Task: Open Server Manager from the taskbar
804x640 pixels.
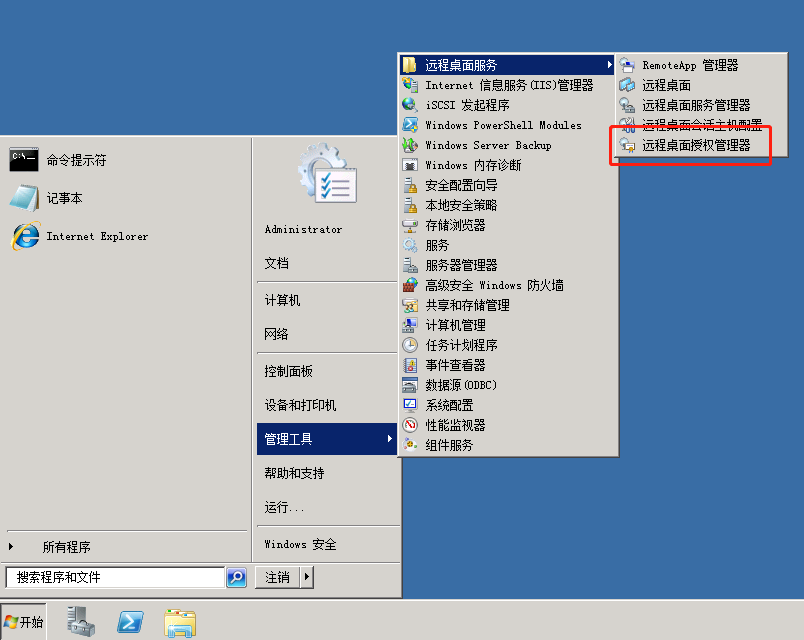Action: (x=81, y=622)
